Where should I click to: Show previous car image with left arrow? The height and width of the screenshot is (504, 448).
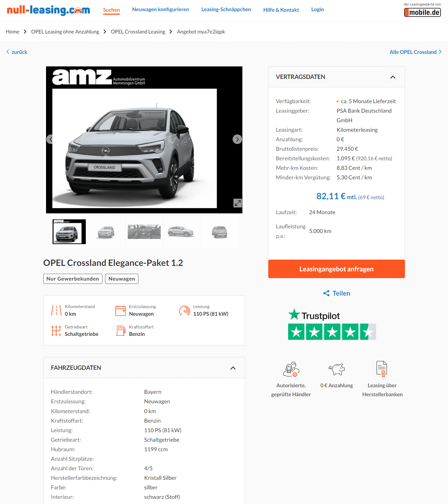51,139
